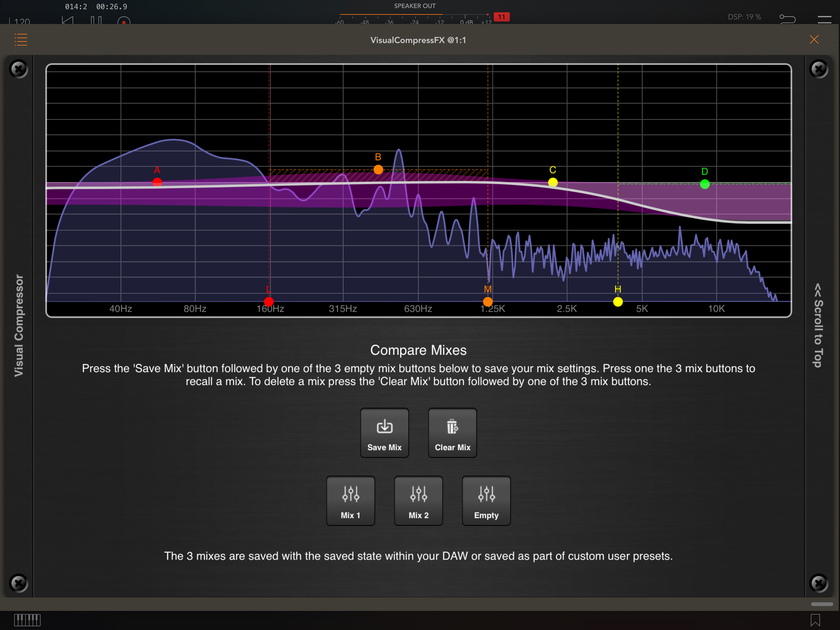The height and width of the screenshot is (630, 840).
Task: Click the red clip indicator showing 11
Action: coord(501,17)
